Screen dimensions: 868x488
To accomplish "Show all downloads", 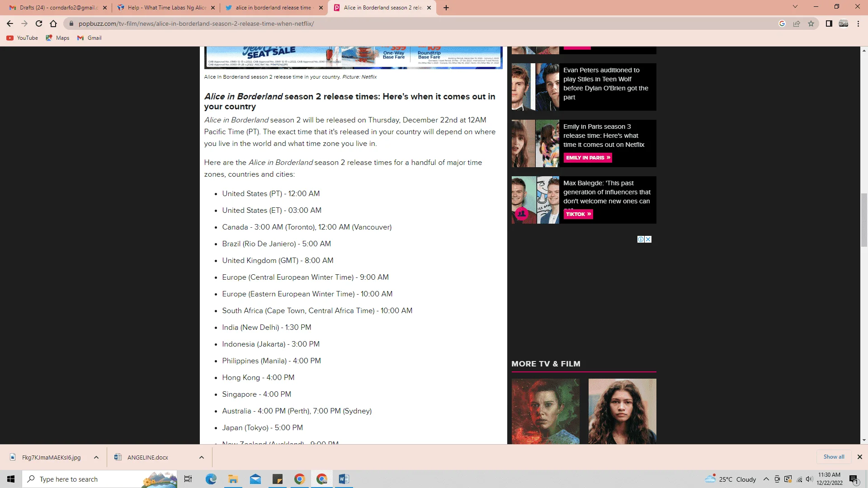I will (834, 457).
